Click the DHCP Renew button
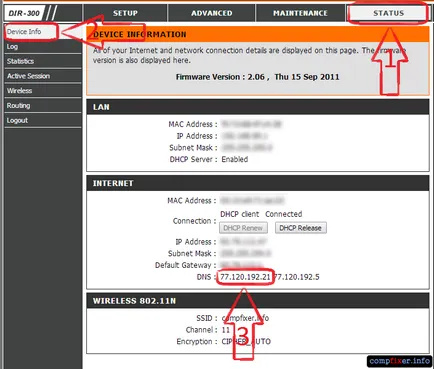 click(243, 228)
